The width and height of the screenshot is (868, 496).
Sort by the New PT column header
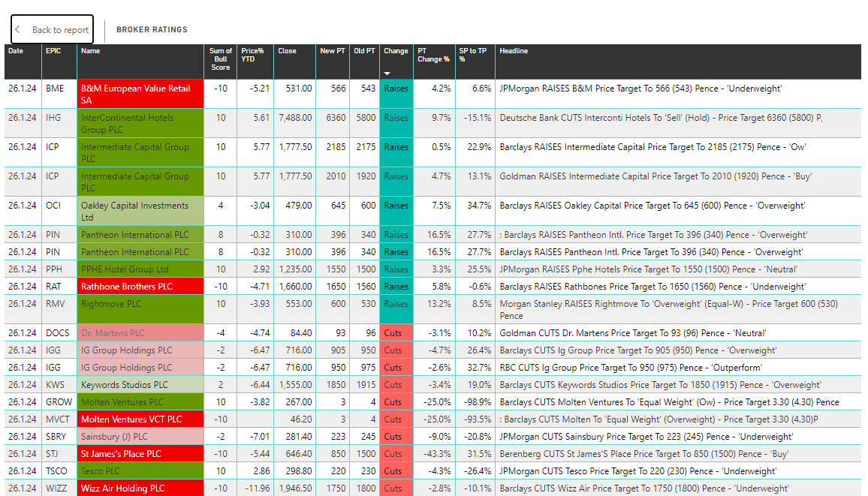(x=333, y=61)
